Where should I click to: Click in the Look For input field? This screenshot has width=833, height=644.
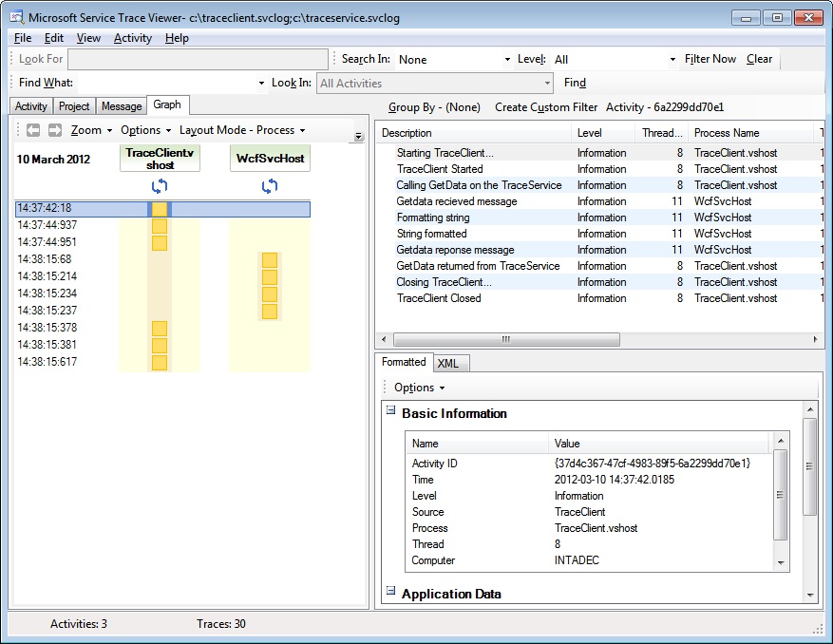[x=198, y=59]
